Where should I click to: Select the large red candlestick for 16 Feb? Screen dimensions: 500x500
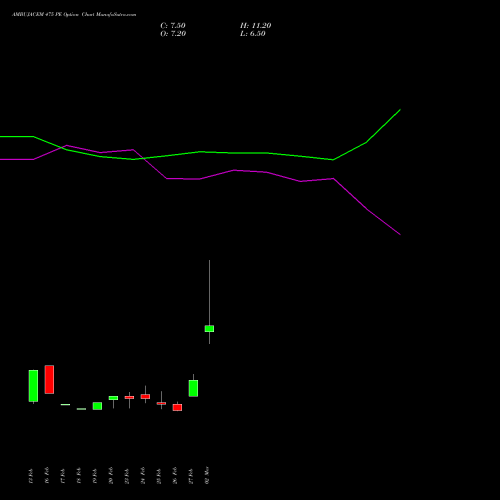coord(49,379)
